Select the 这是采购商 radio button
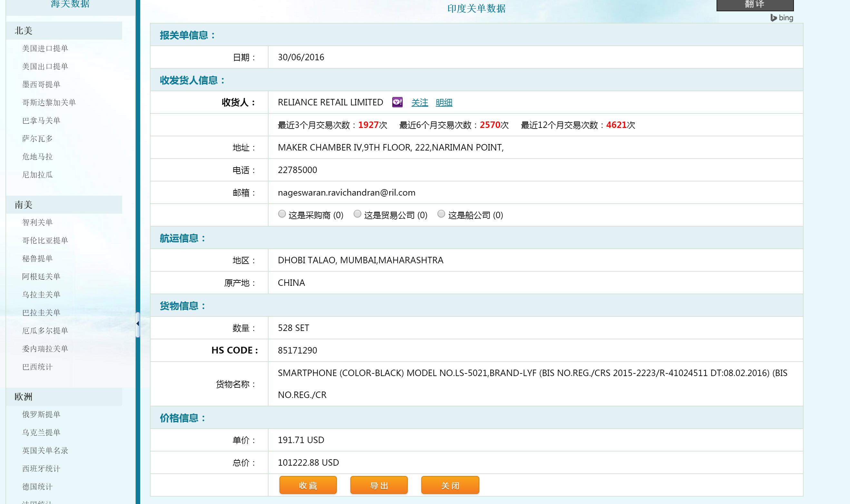 pyautogui.click(x=282, y=214)
